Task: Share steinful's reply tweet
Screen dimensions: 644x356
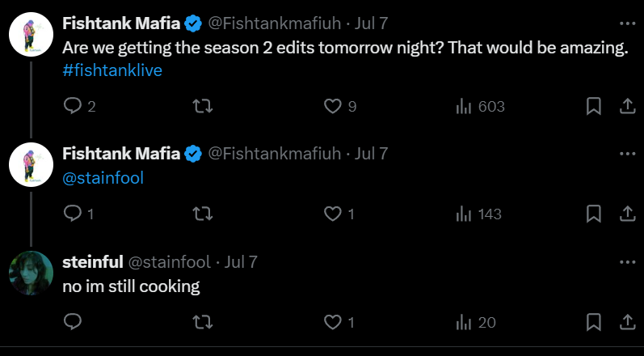Action: 627,322
